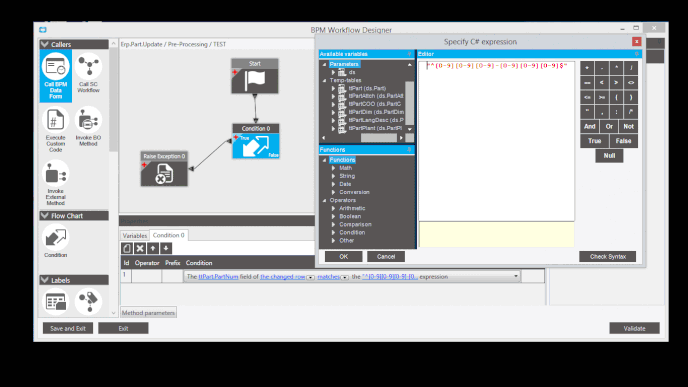Click the Exit button
Image resolution: width=688 pixels, height=387 pixels.
click(x=123, y=328)
